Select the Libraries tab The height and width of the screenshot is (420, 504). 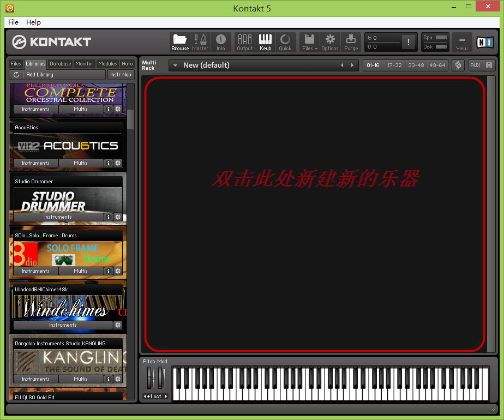pos(35,64)
